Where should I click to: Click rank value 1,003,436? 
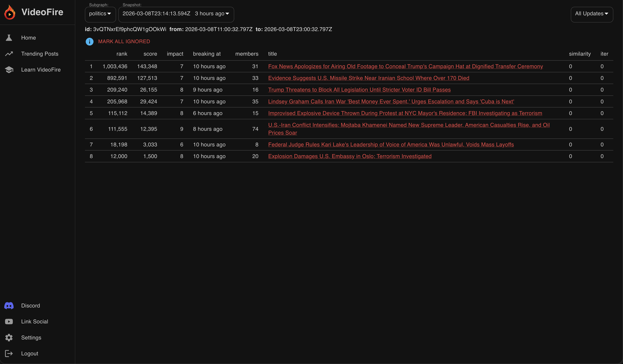[115, 66]
